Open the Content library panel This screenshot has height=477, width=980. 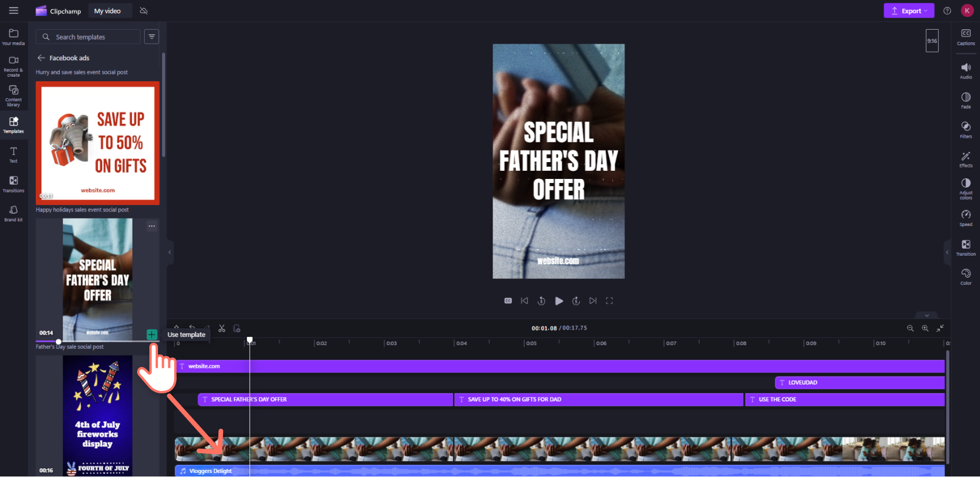(13, 96)
